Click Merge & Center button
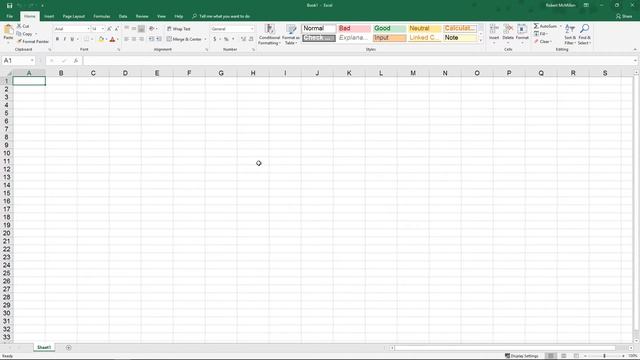The height and width of the screenshot is (360, 640). [184, 39]
